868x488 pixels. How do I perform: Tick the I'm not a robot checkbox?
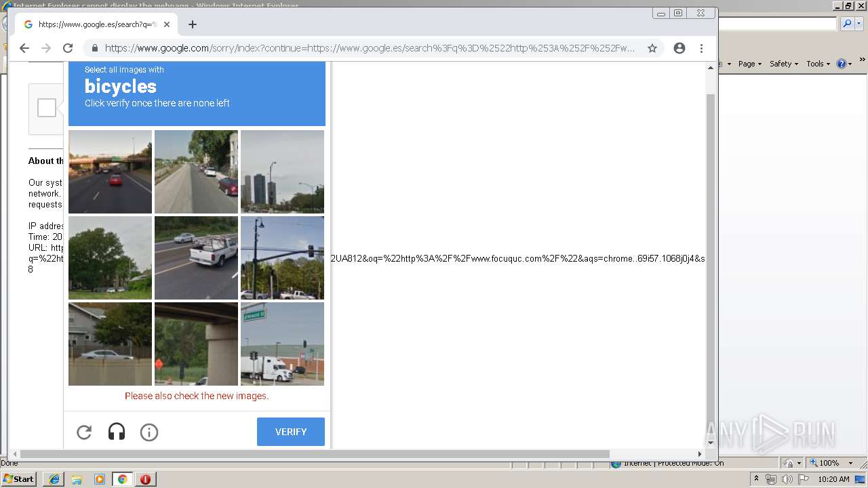click(47, 108)
